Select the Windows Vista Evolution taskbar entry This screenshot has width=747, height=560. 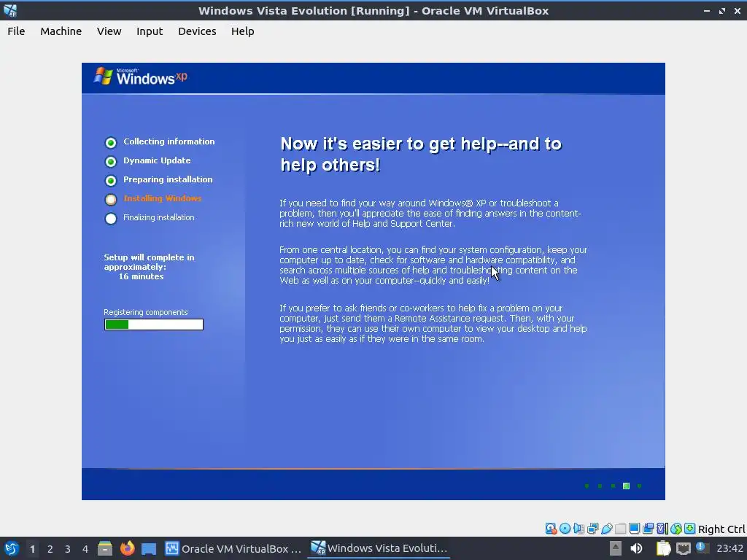pos(379,548)
